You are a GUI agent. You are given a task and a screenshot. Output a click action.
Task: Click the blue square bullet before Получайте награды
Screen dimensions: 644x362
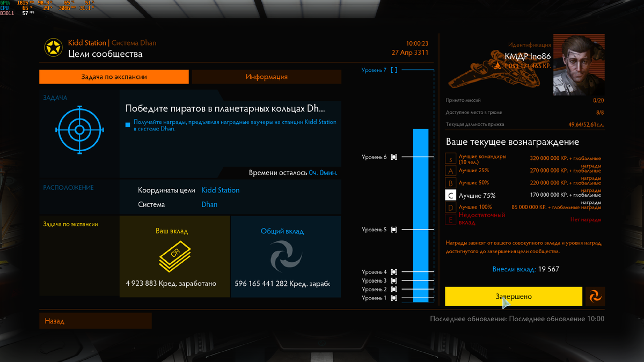coord(128,125)
